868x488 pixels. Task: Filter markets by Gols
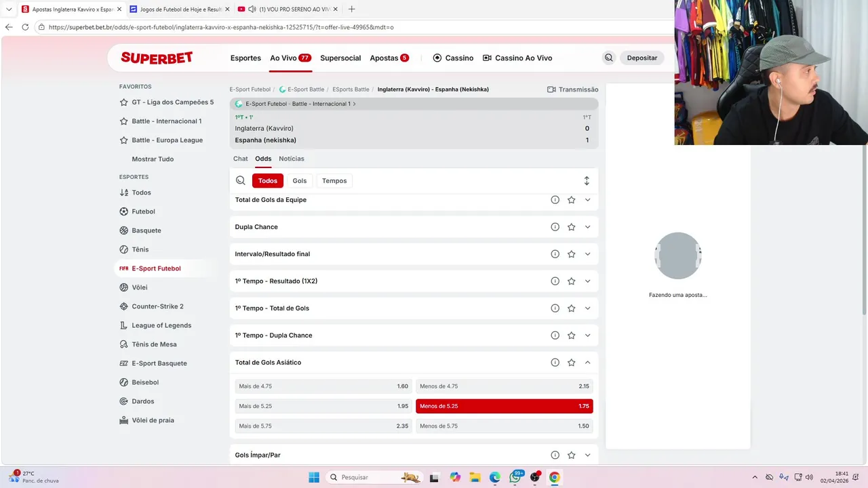tap(300, 181)
